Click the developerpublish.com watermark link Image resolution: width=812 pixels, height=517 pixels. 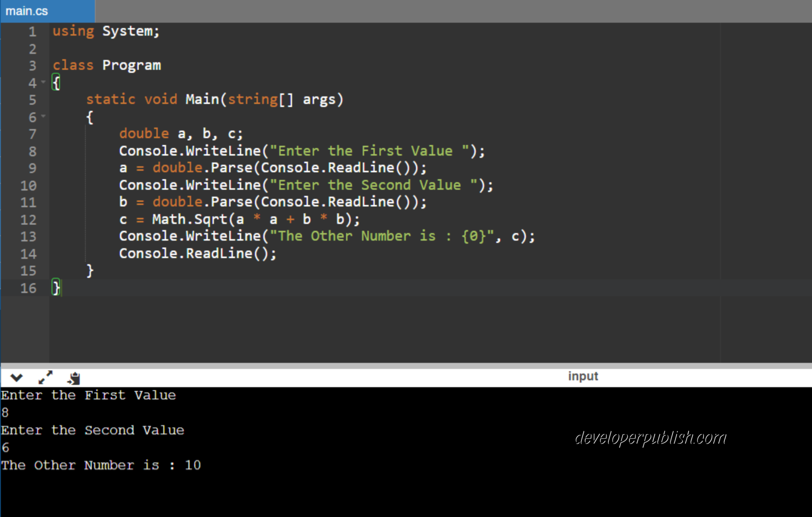point(650,437)
